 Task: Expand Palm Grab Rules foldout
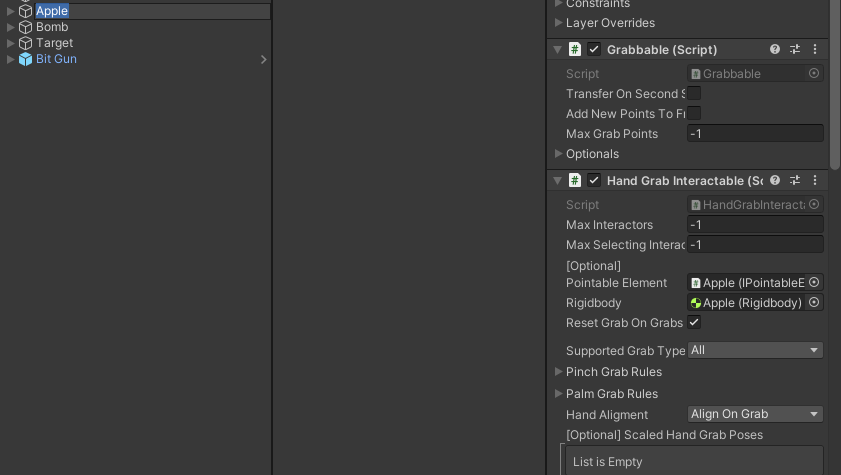[x=558, y=393]
